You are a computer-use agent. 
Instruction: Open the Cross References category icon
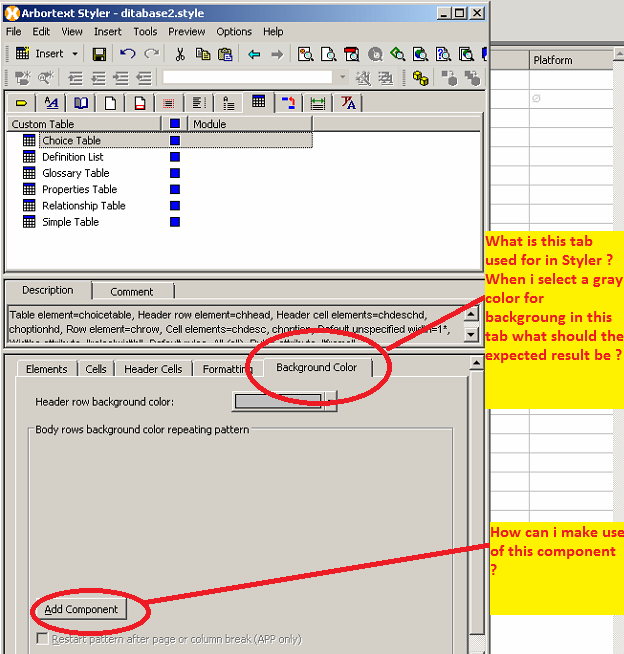(x=288, y=103)
